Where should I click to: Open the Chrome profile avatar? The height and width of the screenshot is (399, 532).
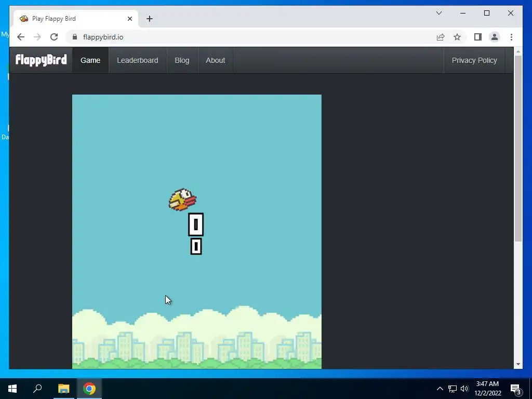(x=495, y=37)
